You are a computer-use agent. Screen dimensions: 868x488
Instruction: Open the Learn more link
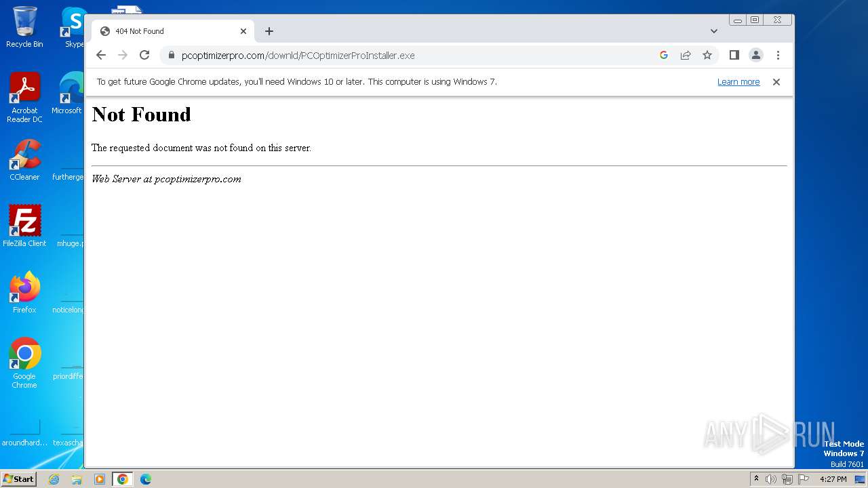click(x=738, y=82)
